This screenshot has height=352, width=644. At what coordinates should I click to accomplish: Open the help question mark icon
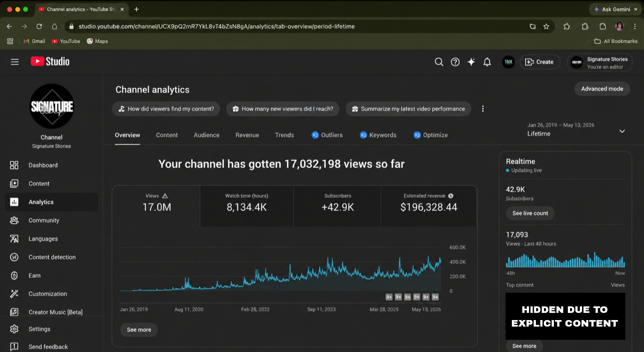pos(455,62)
